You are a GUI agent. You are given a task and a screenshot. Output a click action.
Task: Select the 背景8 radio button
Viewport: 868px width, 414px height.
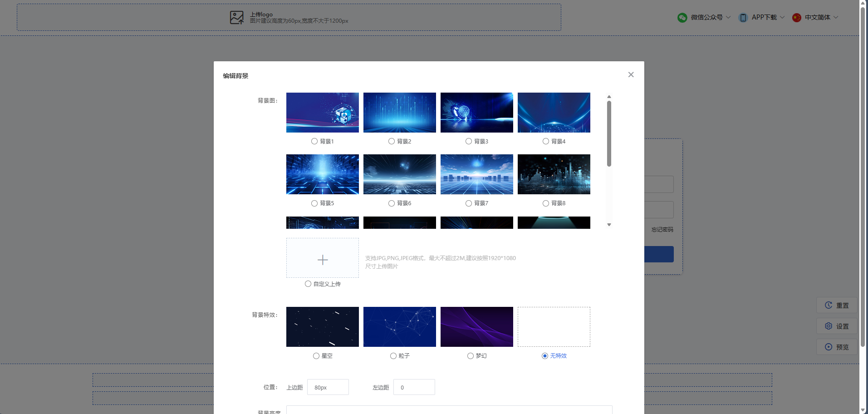(x=546, y=203)
